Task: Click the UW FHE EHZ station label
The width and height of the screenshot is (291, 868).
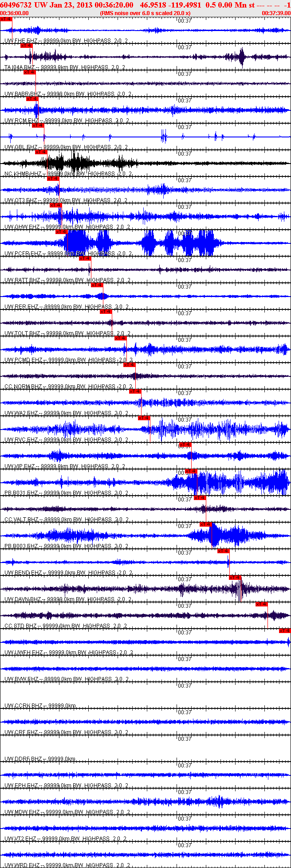Action: pos(22,41)
